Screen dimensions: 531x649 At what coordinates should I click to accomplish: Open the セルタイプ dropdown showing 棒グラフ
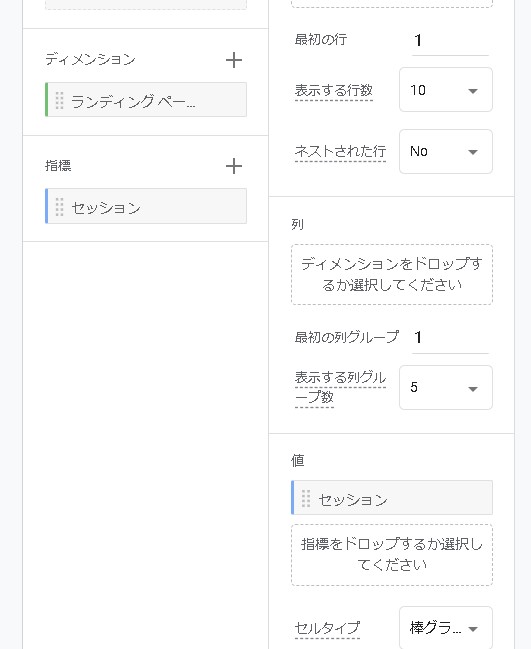click(x=446, y=628)
